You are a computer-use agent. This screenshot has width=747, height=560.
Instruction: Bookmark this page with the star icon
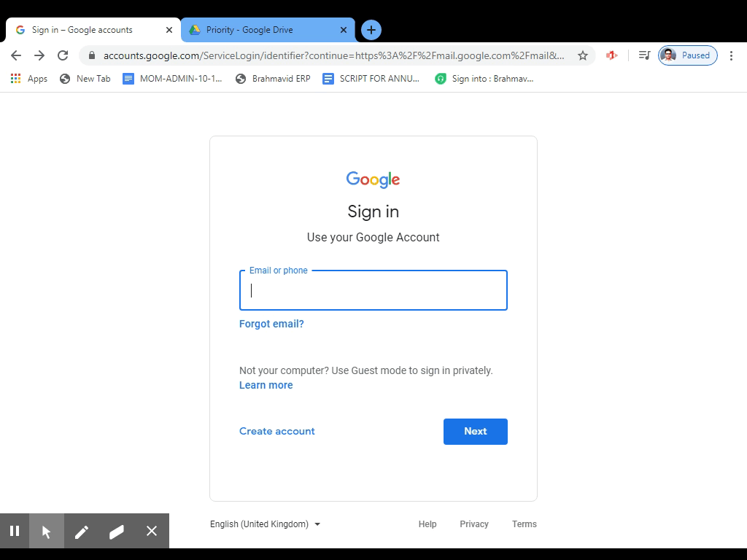tap(583, 55)
